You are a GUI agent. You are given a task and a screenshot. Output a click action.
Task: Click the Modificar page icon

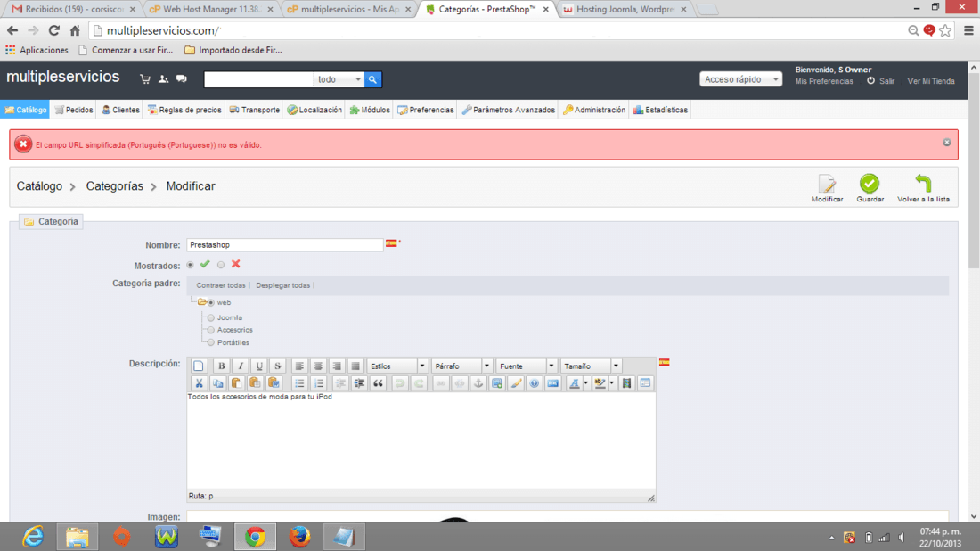827,184
